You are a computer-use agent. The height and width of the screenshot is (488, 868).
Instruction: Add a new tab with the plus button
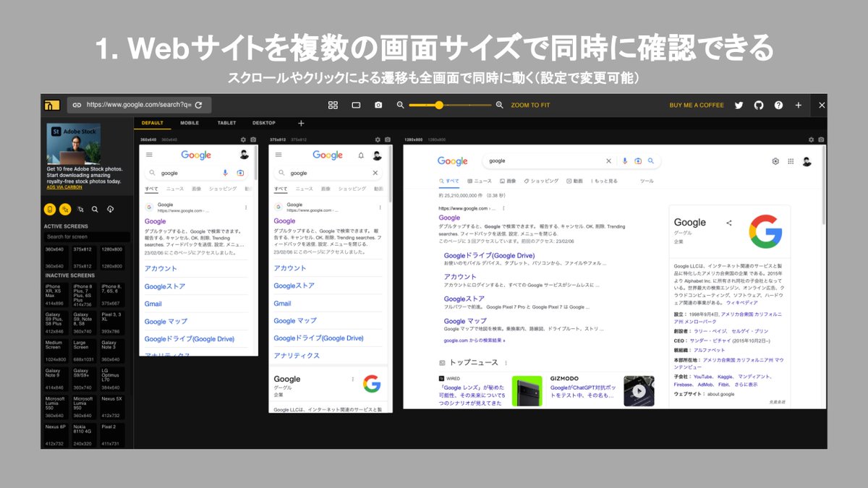pyautogui.click(x=302, y=123)
